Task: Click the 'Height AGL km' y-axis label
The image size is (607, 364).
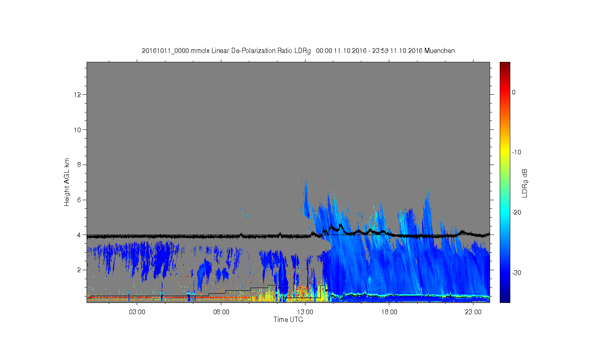Action: 67,182
